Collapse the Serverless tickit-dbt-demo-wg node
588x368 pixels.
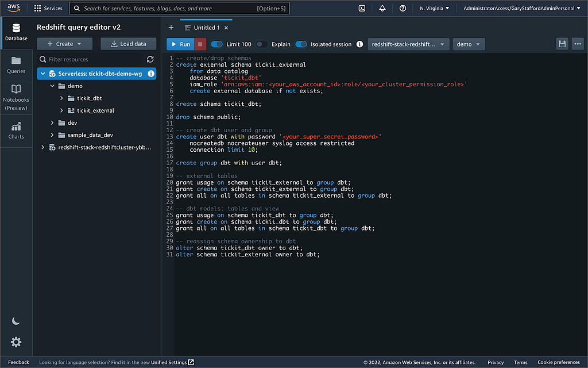pos(42,74)
